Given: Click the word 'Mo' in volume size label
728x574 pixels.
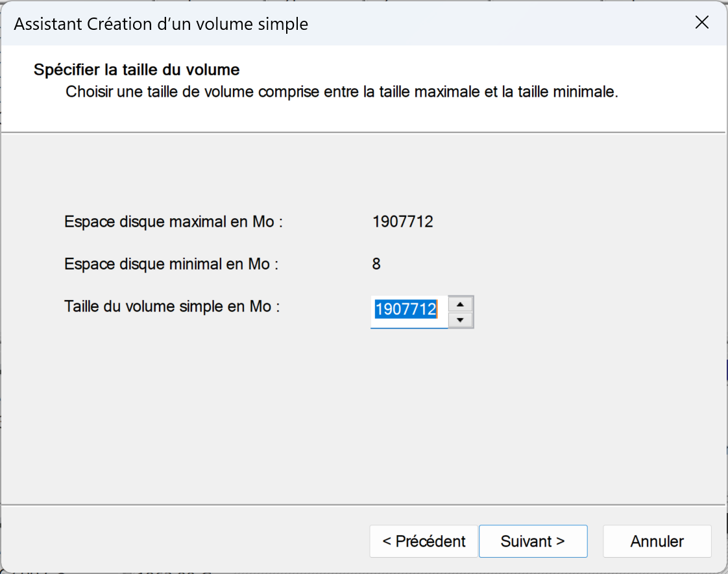Looking at the screenshot, I should pyautogui.click(x=260, y=306).
